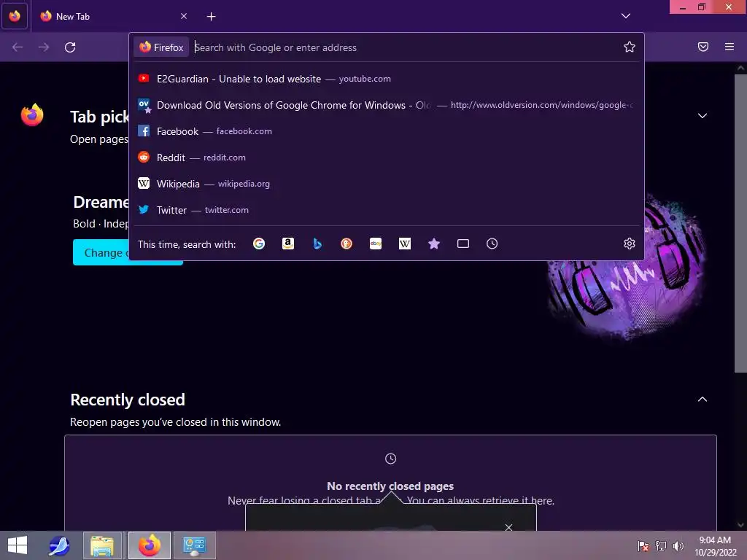Open the Facebook suggestion
Image resolution: width=747 pixels, height=560 pixels.
pyautogui.click(x=387, y=131)
